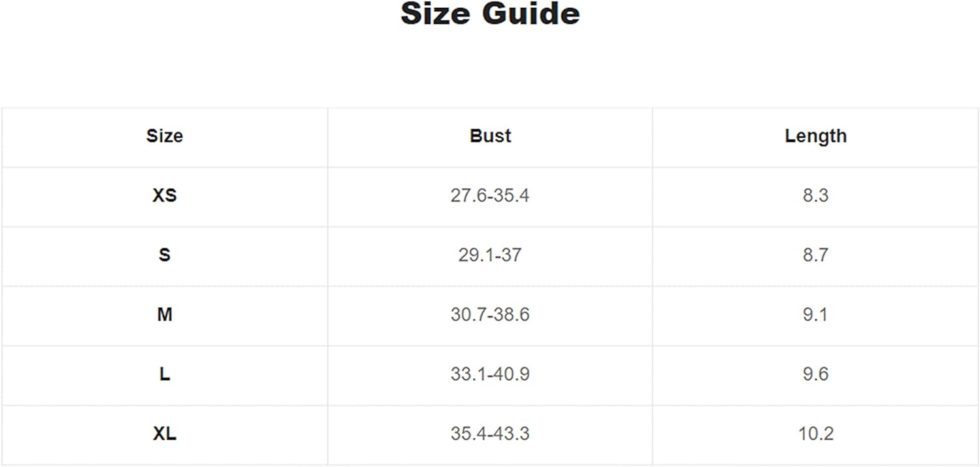Select the Size column header
The height and width of the screenshot is (467, 980).
point(165,136)
